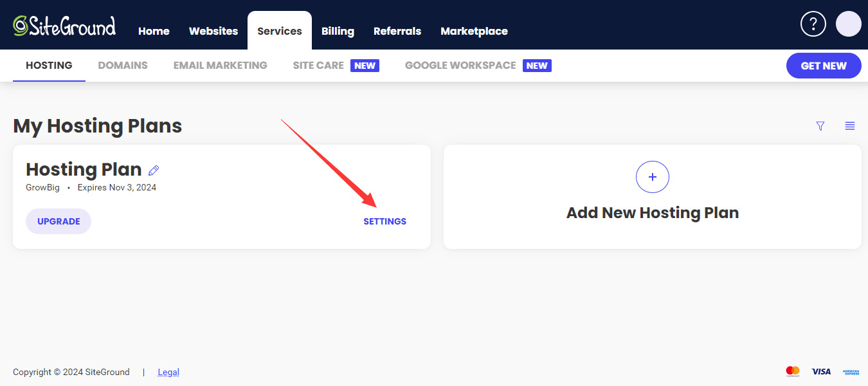
Task: Rename Hosting Plan with pencil icon
Action: tap(154, 170)
